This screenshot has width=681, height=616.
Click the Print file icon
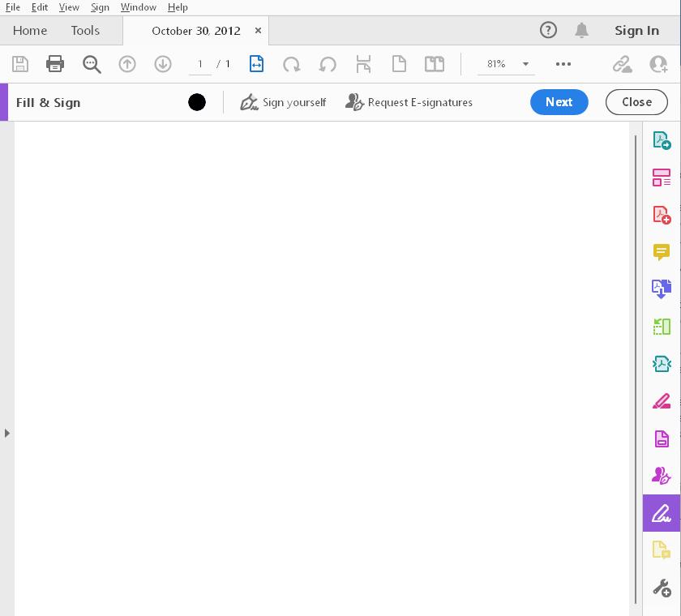pyautogui.click(x=55, y=64)
